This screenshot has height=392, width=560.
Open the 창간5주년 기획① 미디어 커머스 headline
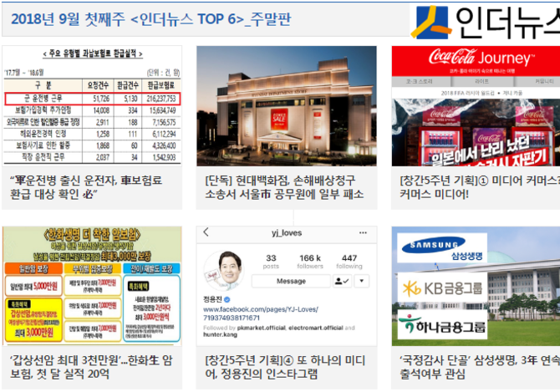[480, 187]
